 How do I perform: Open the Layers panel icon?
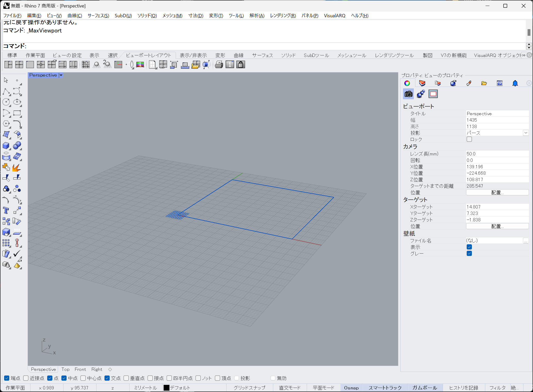422,83
